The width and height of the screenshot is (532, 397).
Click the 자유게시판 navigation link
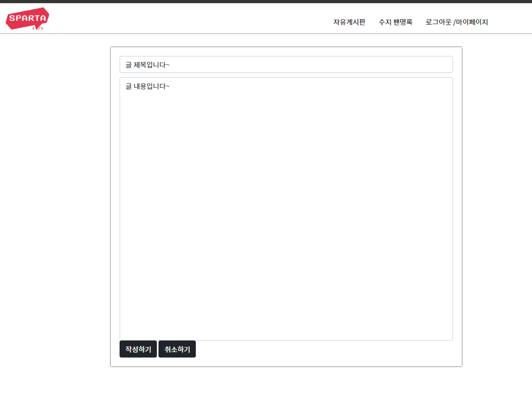click(349, 22)
